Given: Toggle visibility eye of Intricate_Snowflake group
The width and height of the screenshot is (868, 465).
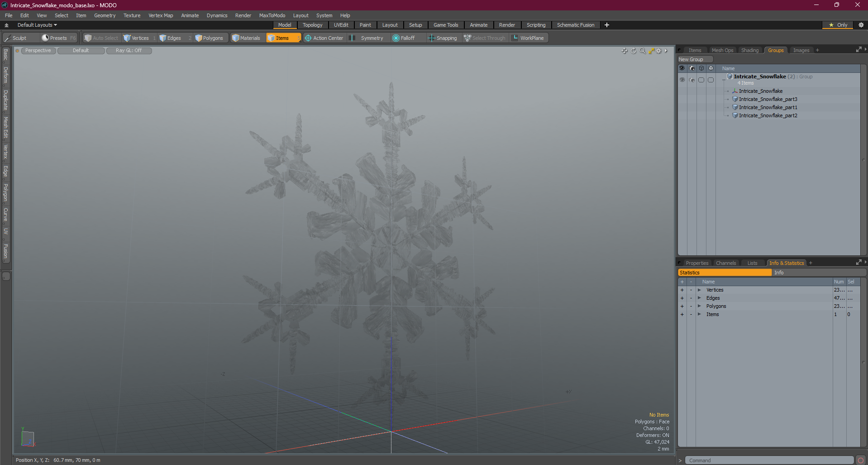Looking at the screenshot, I should pos(682,80).
